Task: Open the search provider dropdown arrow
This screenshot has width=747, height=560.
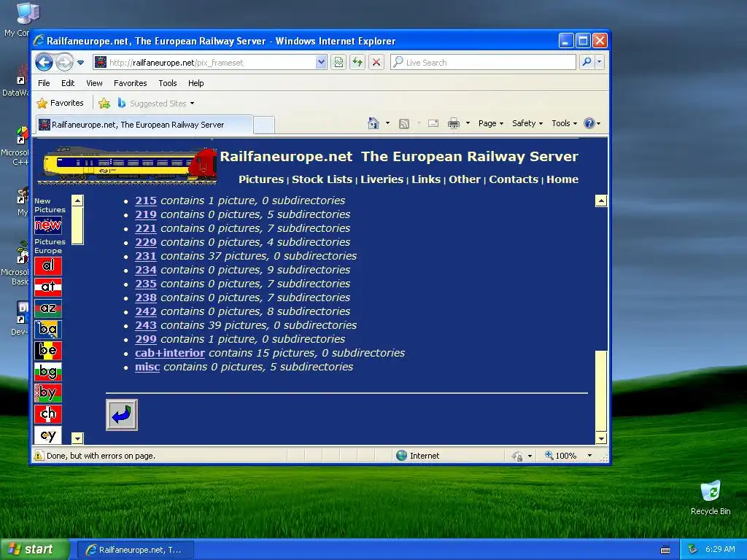Action: [x=600, y=62]
